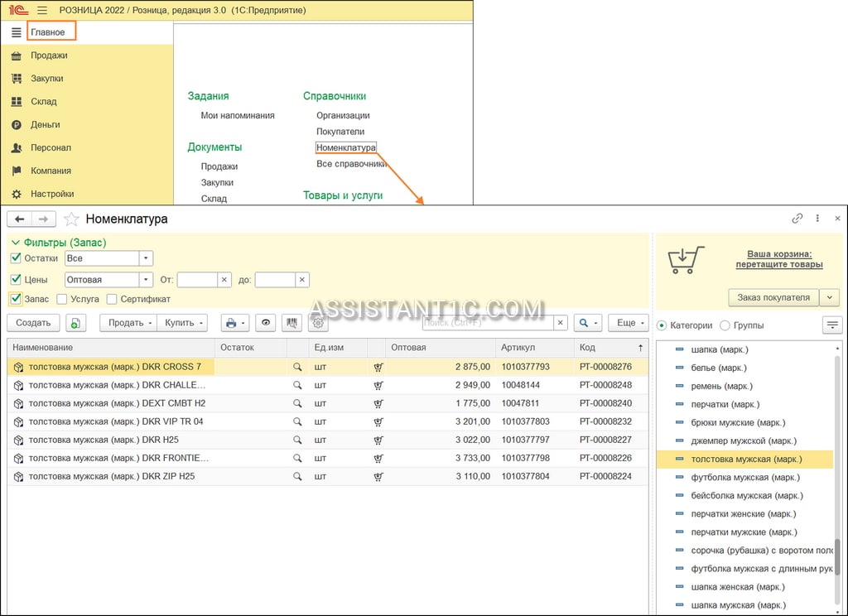Click the Создать button
Screen dimensions: 848x616
tap(33, 323)
